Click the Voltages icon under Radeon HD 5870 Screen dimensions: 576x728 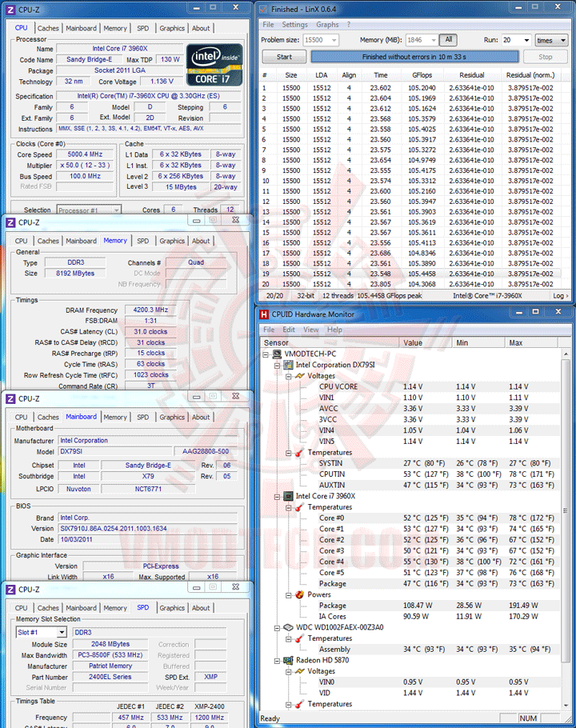299,671
